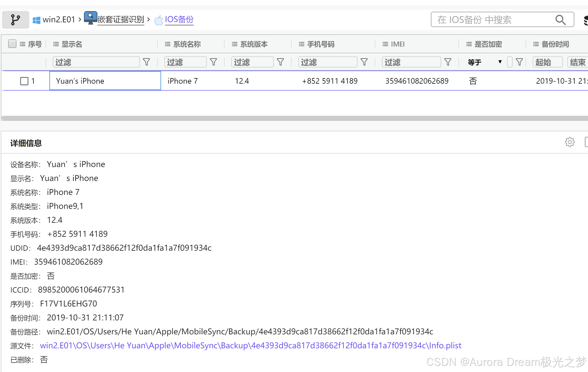This screenshot has height=372, width=588.
Task: Click filter funnel for IMEI column
Action: (x=448, y=62)
